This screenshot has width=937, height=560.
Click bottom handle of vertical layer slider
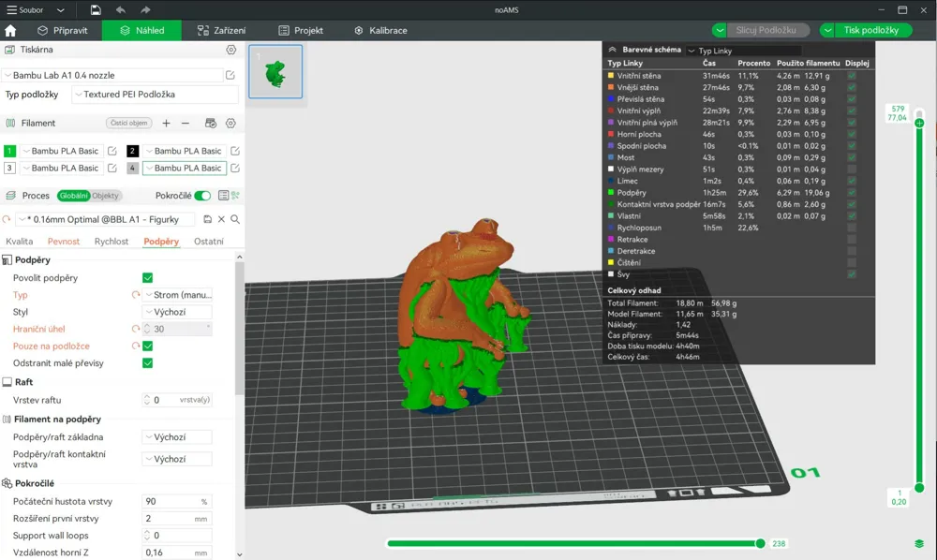click(x=919, y=488)
